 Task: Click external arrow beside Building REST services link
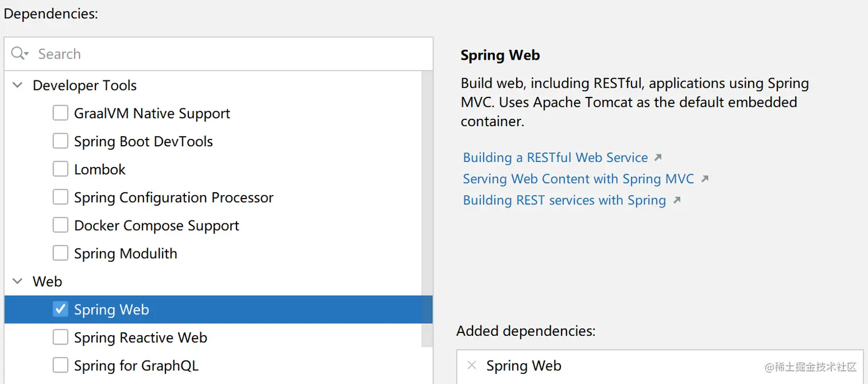(677, 200)
